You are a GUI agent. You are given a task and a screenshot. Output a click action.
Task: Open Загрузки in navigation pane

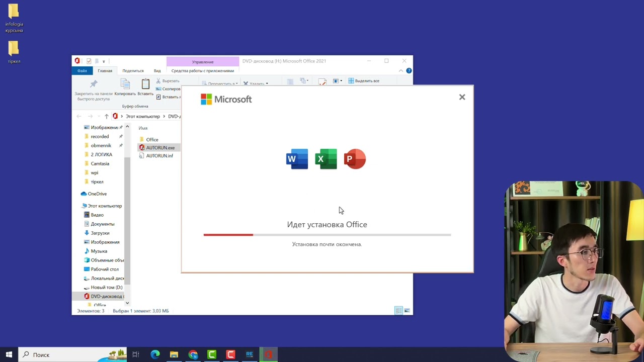(x=100, y=233)
